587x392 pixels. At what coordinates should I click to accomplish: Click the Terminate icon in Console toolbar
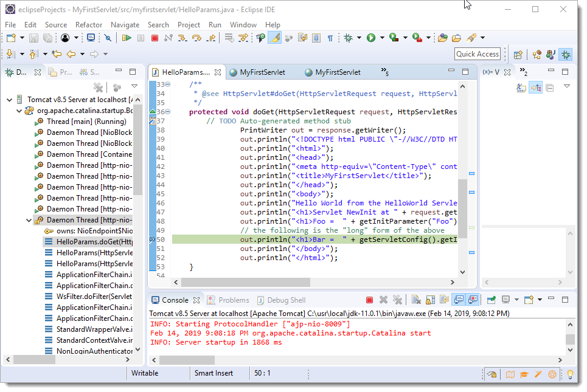[x=369, y=300]
